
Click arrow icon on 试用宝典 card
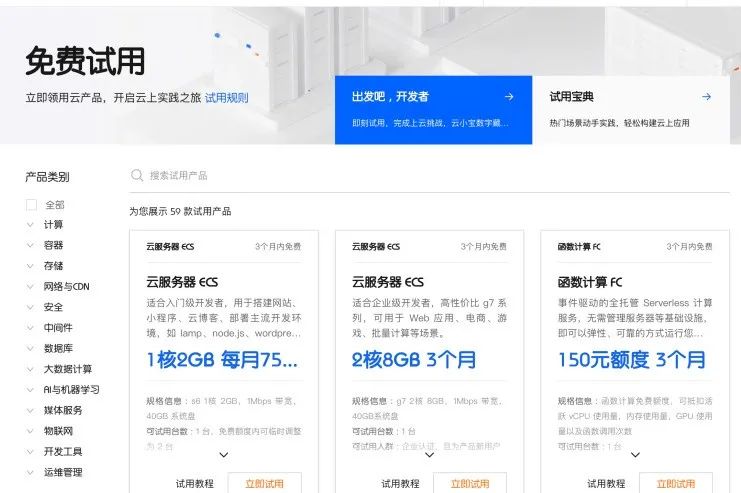coord(707,97)
